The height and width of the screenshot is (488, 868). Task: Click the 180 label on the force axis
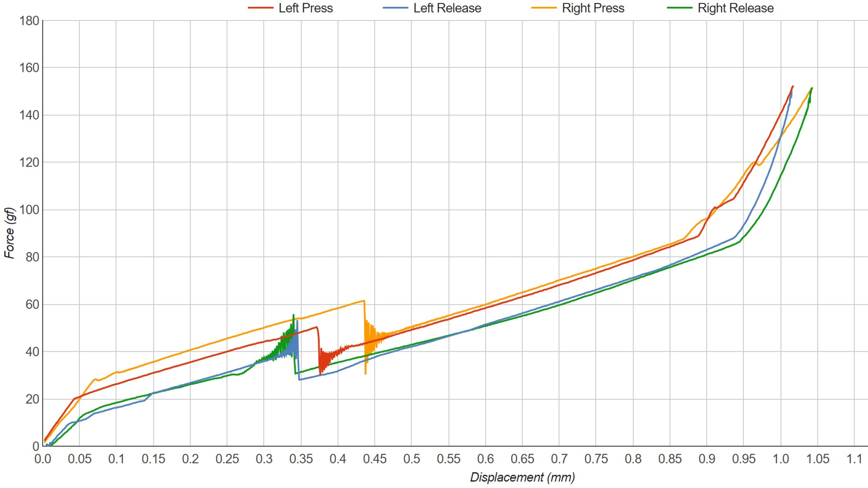point(29,21)
